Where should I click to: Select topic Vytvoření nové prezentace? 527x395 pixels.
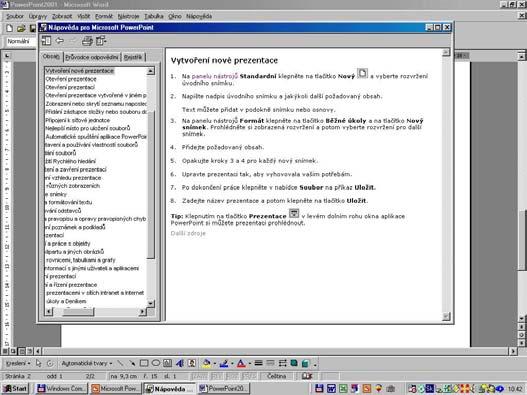click(x=79, y=71)
